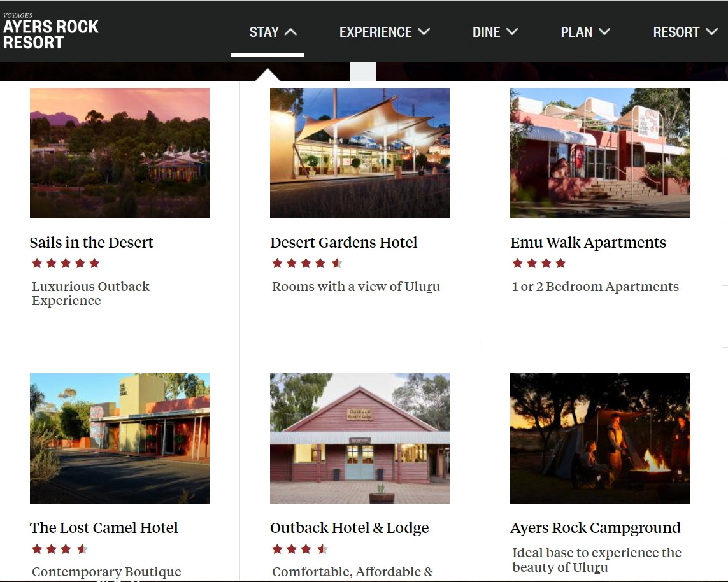Visit The Lost Camel Hotel title link
Viewport: 728px width, 582px height.
pos(104,528)
